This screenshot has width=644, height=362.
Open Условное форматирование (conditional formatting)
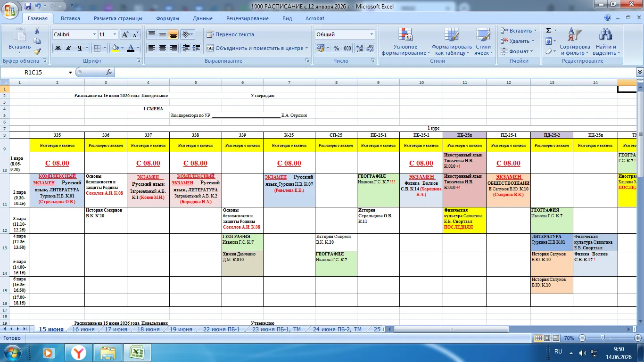(405, 41)
